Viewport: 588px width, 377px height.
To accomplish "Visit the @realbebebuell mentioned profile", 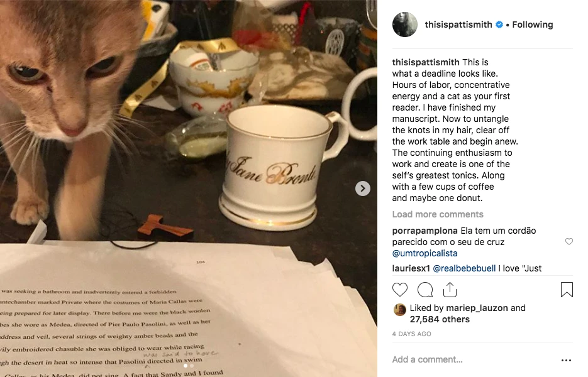I will (x=464, y=268).
